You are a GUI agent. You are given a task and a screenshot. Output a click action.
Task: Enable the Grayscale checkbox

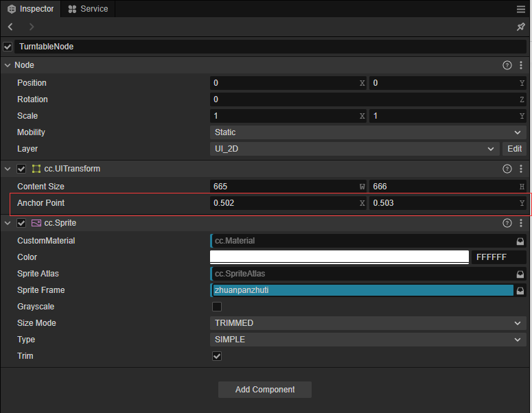coord(217,307)
